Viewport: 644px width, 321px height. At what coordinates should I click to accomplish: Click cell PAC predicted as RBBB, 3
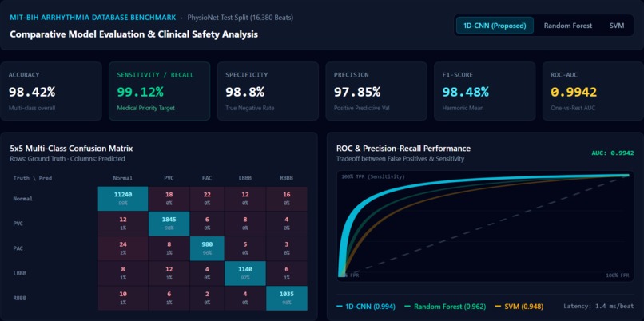coord(287,248)
